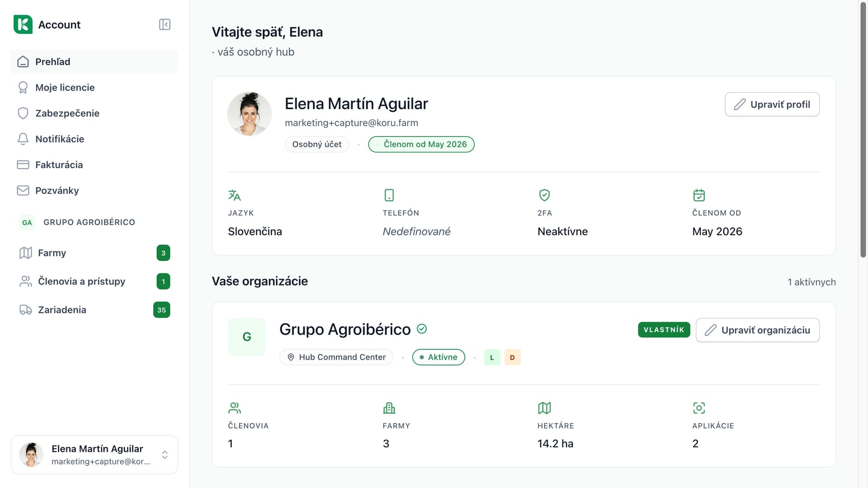Open Členovia a prístupy
Image resolution: width=868 pixels, height=488 pixels.
(94, 282)
